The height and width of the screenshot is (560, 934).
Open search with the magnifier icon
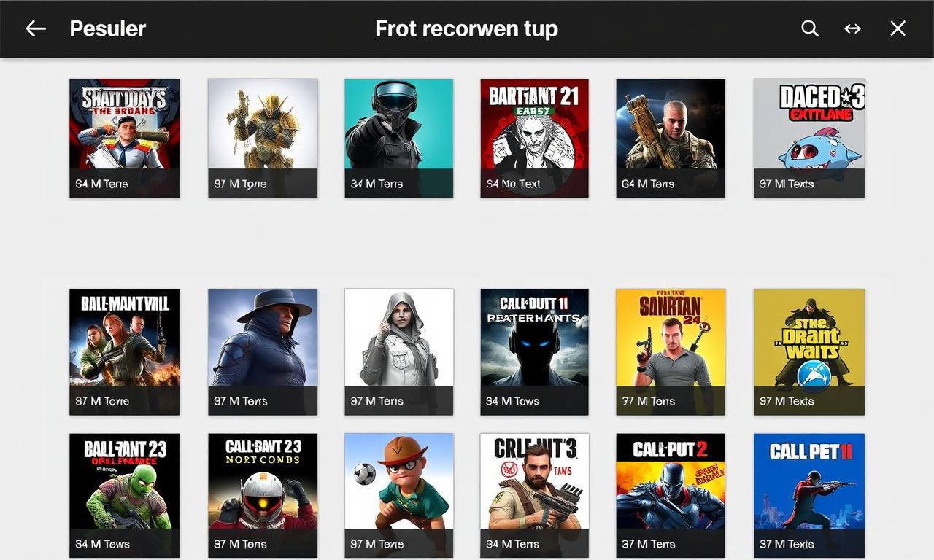pos(810,28)
